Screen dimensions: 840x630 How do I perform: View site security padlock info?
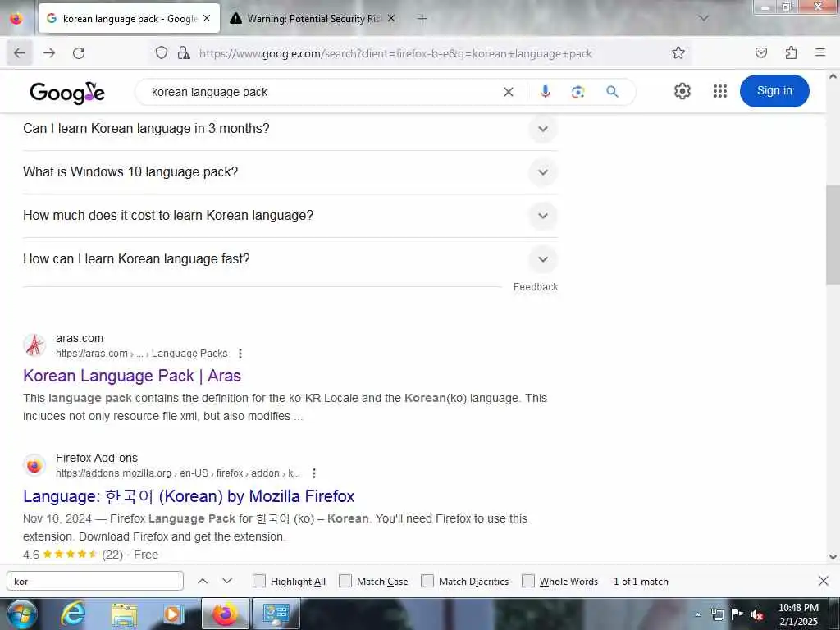184,53
